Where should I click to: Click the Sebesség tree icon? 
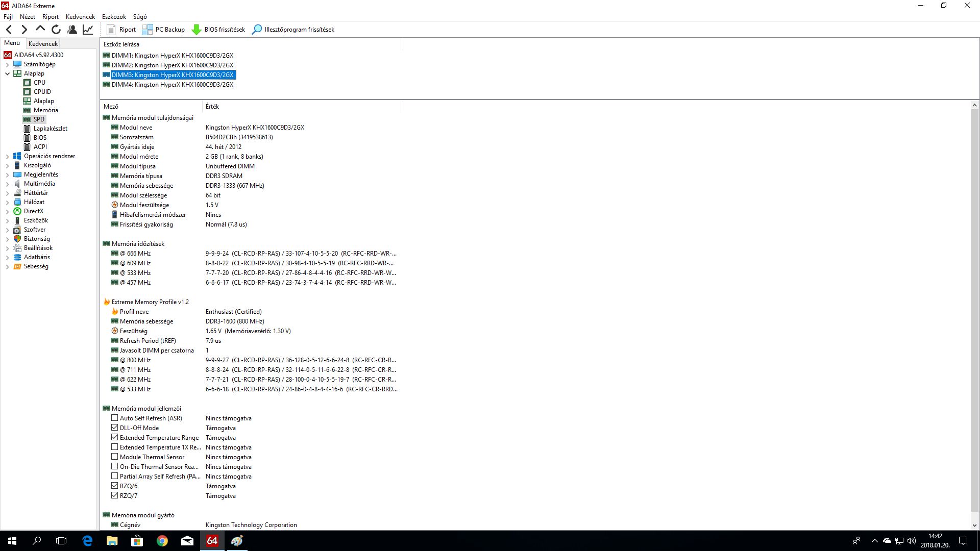click(x=17, y=266)
